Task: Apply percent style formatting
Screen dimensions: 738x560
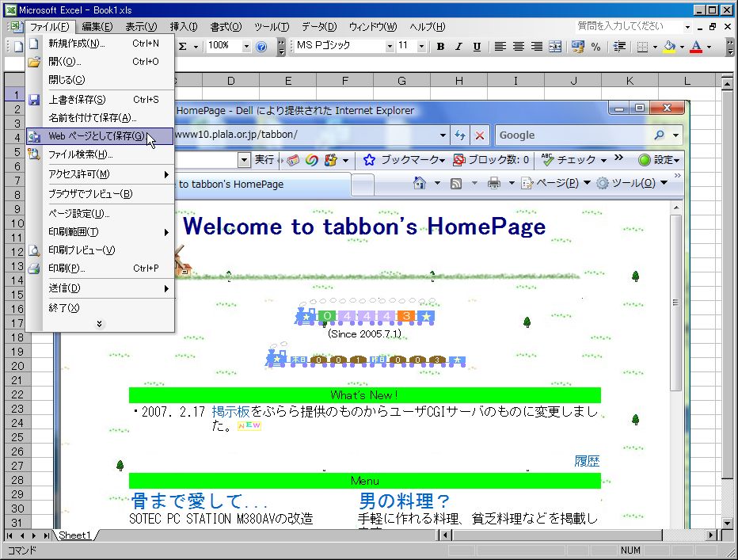Action: tap(595, 46)
